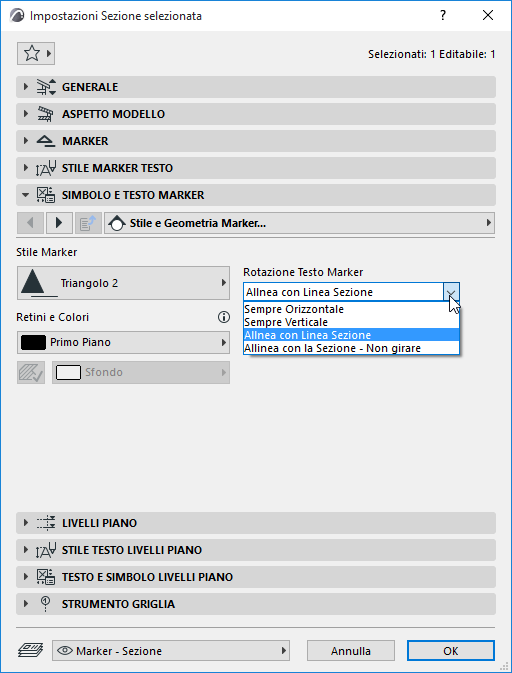
Task: Close the Rotazione Testo Marker dropdown arrow
Action: (x=451, y=292)
